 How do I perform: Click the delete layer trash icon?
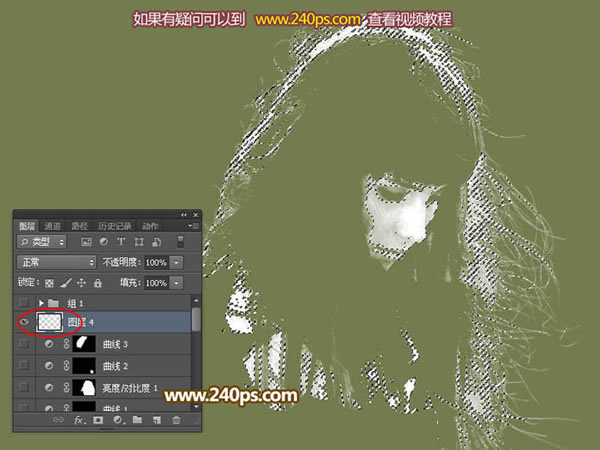(176, 420)
